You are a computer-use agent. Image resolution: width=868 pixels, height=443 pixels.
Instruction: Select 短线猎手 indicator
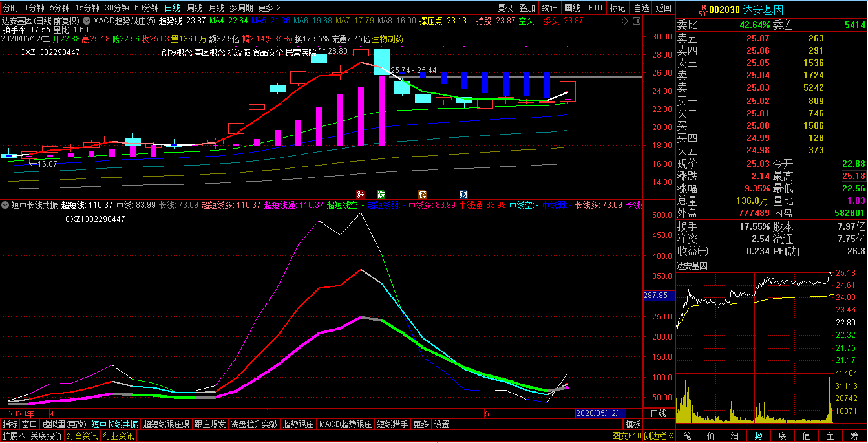pyautogui.click(x=393, y=425)
